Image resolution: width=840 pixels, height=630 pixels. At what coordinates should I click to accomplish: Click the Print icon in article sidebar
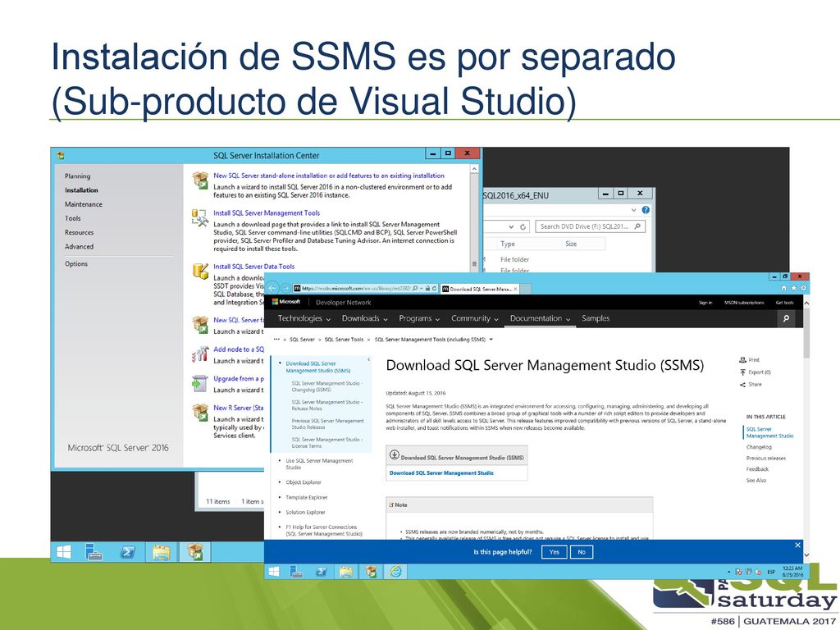click(x=742, y=360)
